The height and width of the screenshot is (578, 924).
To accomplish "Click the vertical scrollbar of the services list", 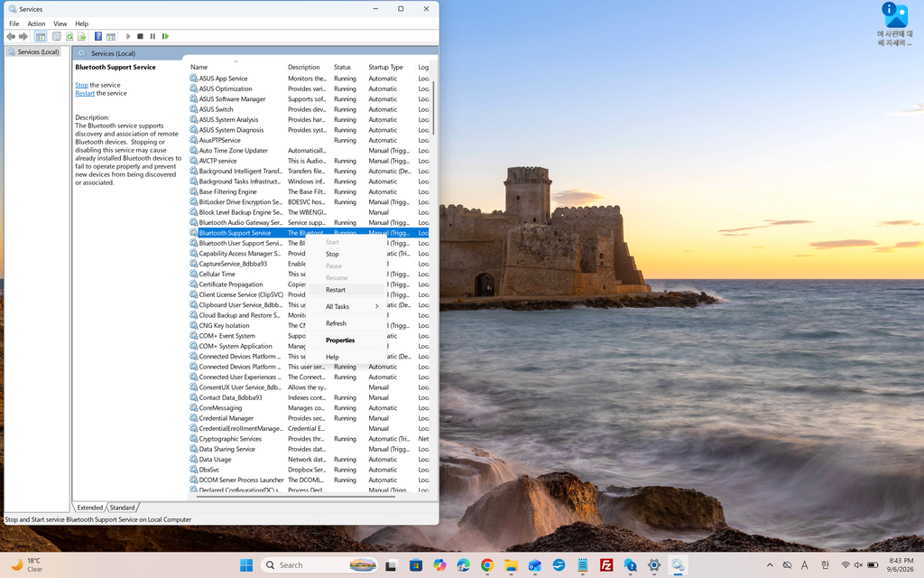I will [434, 108].
